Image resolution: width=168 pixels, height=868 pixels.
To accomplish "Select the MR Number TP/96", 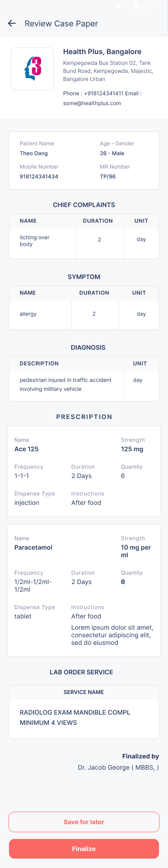I will (x=108, y=177).
